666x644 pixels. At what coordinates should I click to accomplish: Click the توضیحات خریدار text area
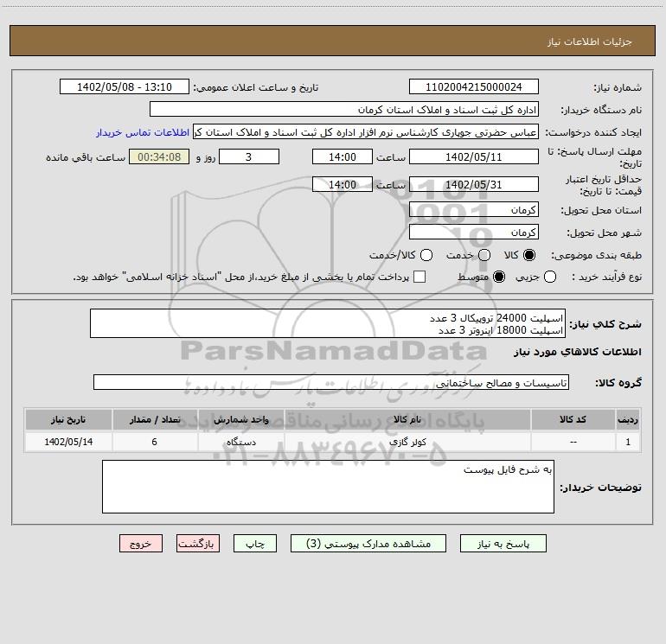[x=328, y=487]
